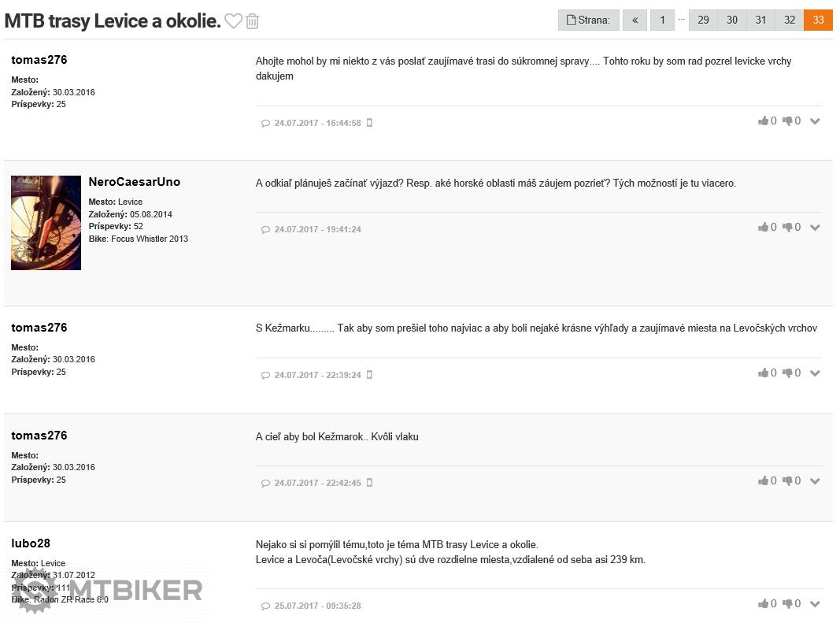The height and width of the screenshot is (623, 840).
Task: Like the 'S Kežmarku' post by tomas276
Action: (x=763, y=373)
